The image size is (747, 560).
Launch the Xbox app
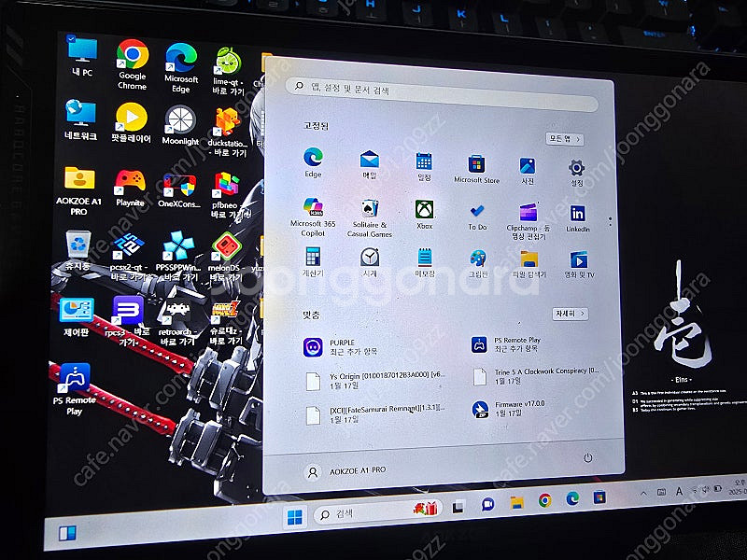pyautogui.click(x=424, y=215)
